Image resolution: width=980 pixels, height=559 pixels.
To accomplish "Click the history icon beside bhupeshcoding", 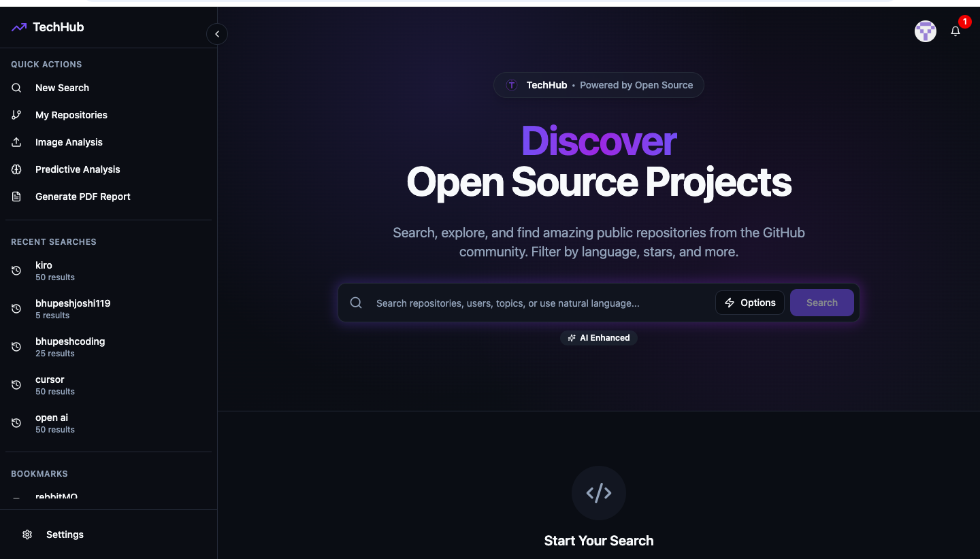I will pos(16,347).
